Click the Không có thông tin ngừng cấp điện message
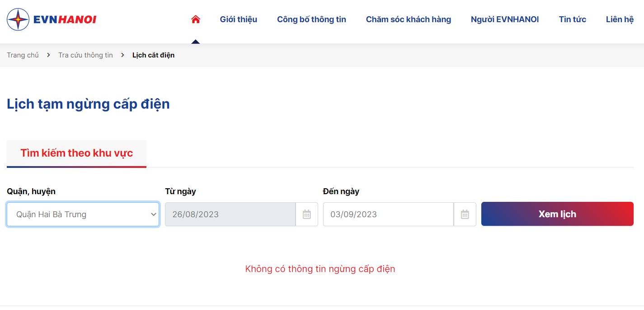Viewport: 644px width, 310px height. click(x=320, y=269)
